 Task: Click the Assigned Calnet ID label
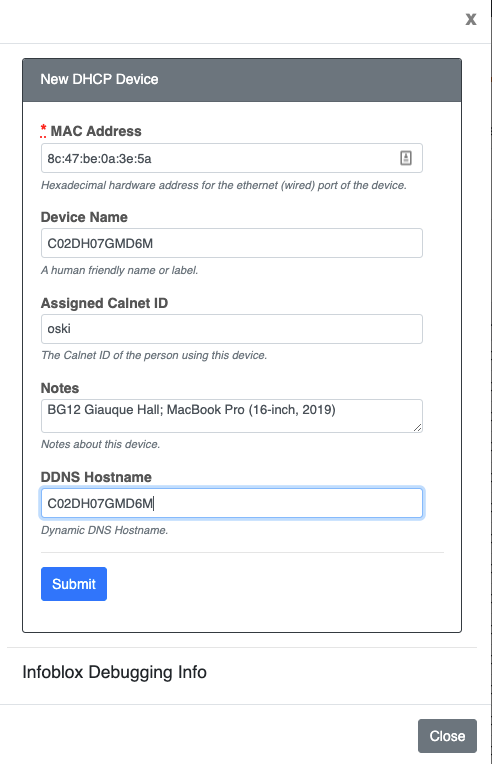pos(104,303)
